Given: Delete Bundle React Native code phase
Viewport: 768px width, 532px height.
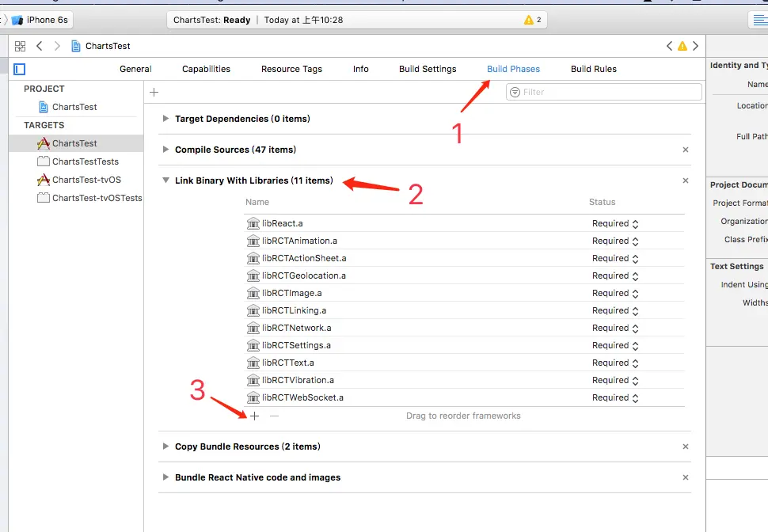Looking at the screenshot, I should click(x=685, y=477).
